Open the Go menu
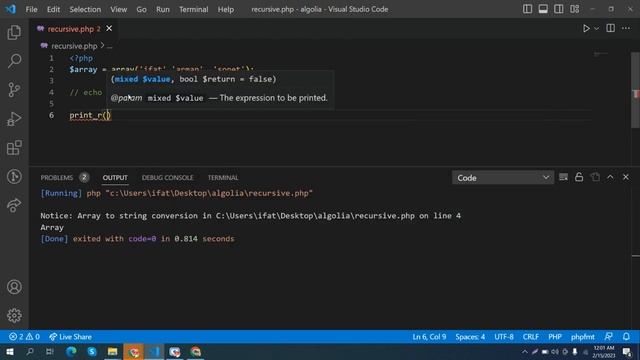This screenshot has height=360, width=640. (141, 9)
